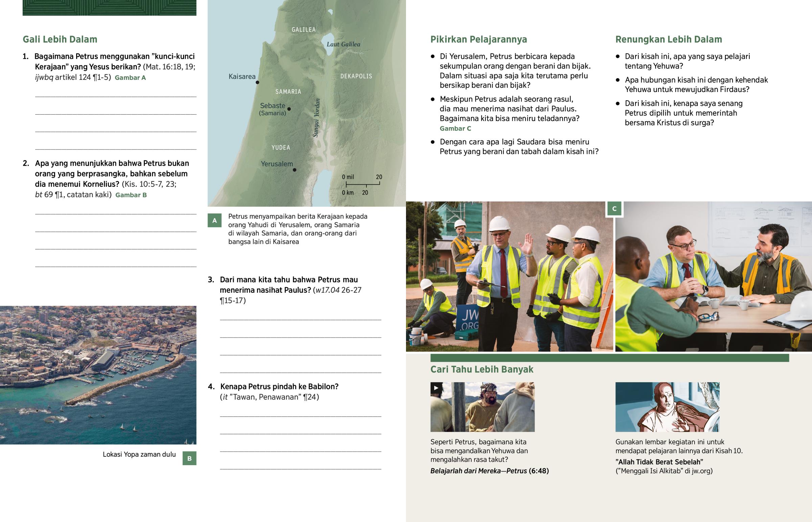Click the play icon on Petrus video
Screen dimensions: 812x522
click(436, 388)
